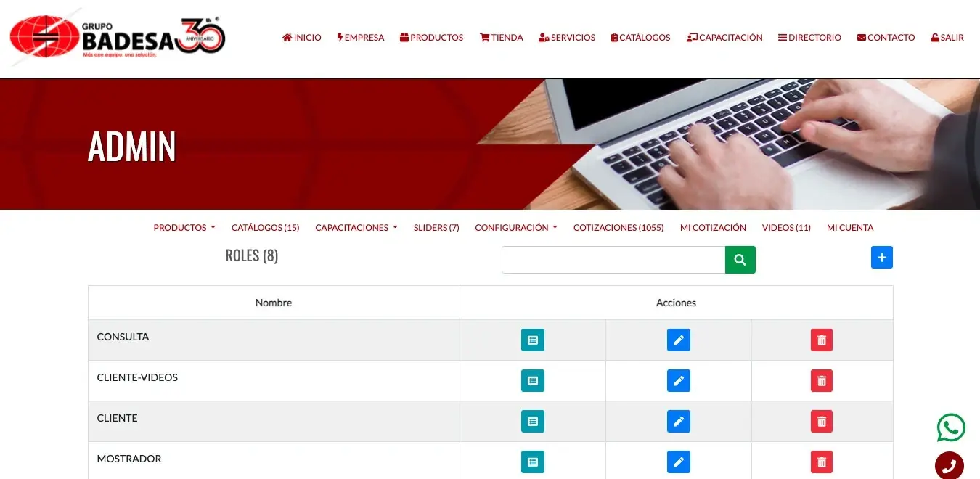Screen dimensions: 980x479
Task: Click the SALIR logout link
Action: pyautogui.click(x=947, y=38)
